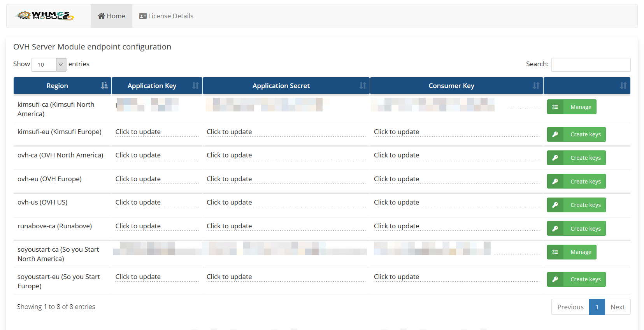The height and width of the screenshot is (330, 644).
Task: Click the list icon on kimsufi-ca Manage button
Action: pos(555,107)
